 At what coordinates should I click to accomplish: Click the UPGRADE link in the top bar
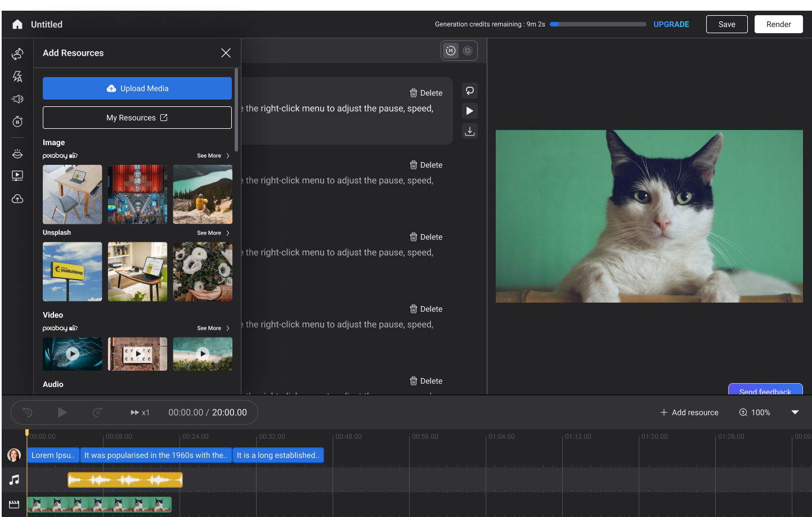click(671, 24)
